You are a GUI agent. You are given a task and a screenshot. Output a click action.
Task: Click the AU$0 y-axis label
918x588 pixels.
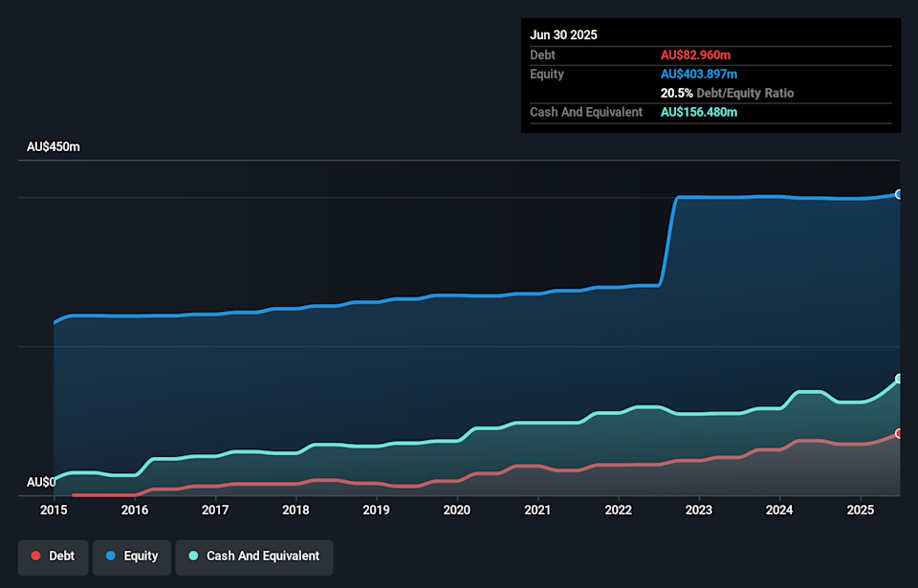pos(41,482)
